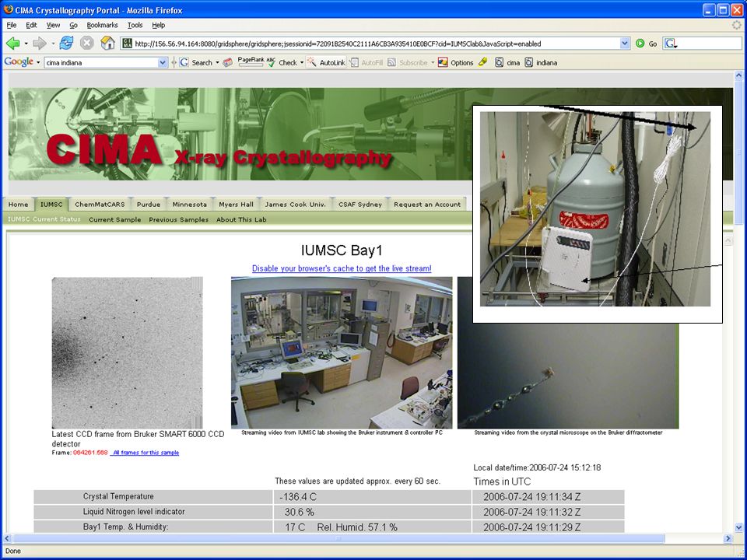Open the Google logo dropdown arrow
The image size is (747, 560).
38,62
